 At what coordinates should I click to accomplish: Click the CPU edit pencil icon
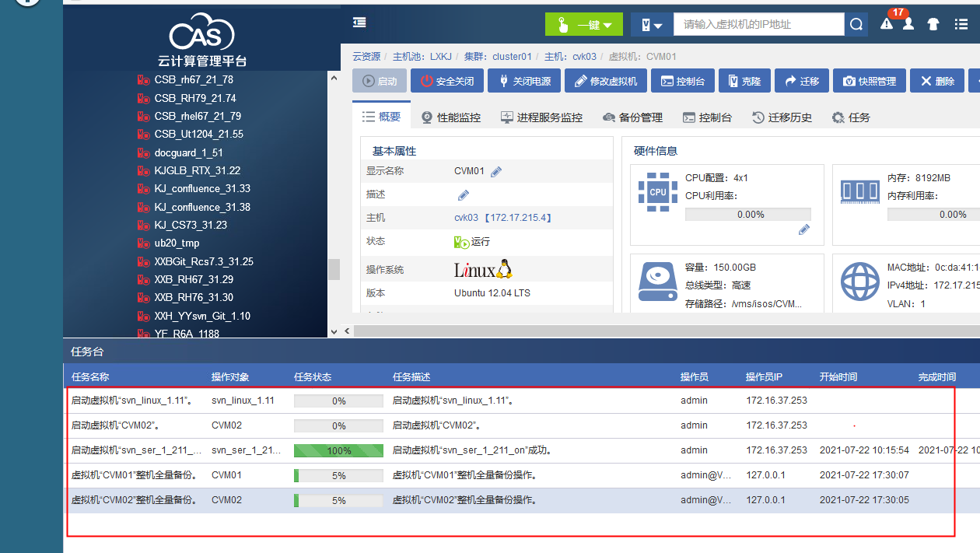tap(804, 229)
